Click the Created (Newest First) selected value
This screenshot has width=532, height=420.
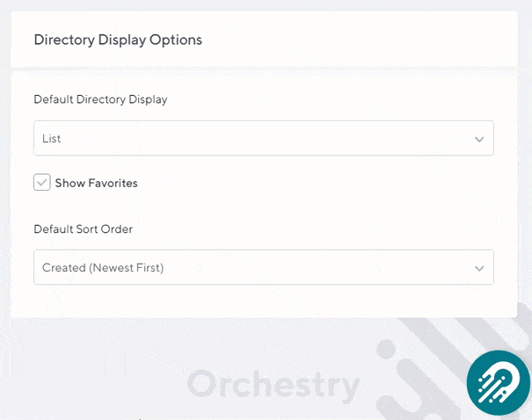(103, 268)
